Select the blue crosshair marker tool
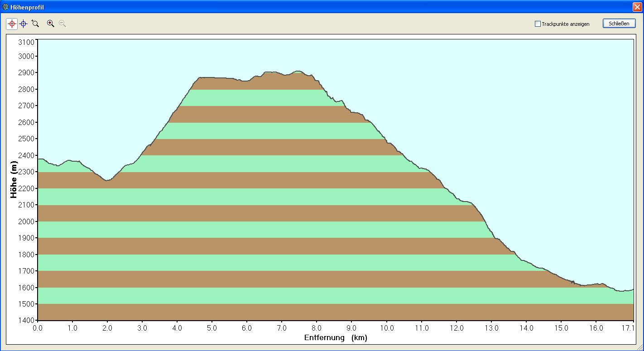This screenshot has height=351, width=644. pos(24,24)
